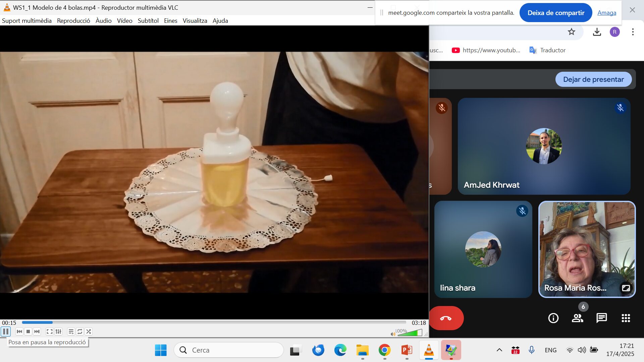Click the total duration 03:18 label

419,323
